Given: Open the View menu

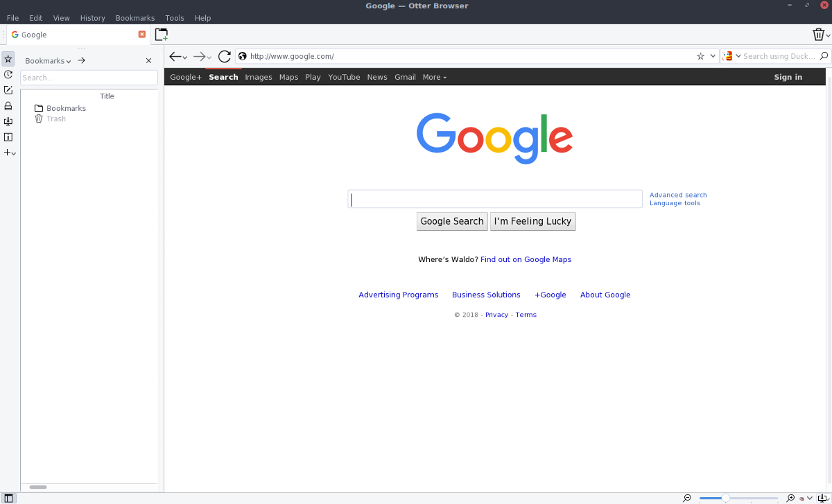Looking at the screenshot, I should point(61,18).
